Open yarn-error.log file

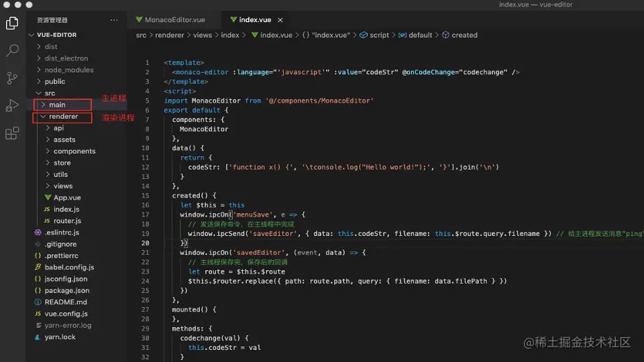click(x=68, y=325)
